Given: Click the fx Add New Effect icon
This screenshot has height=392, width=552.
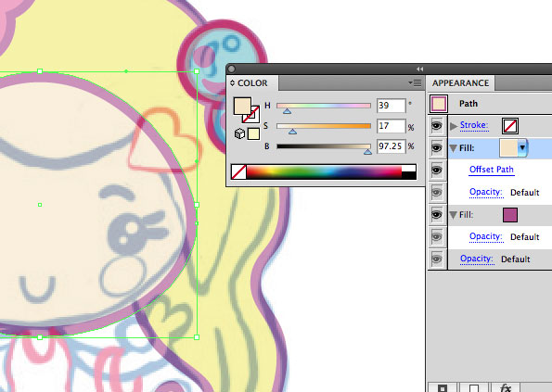Looking at the screenshot, I should (506, 388).
